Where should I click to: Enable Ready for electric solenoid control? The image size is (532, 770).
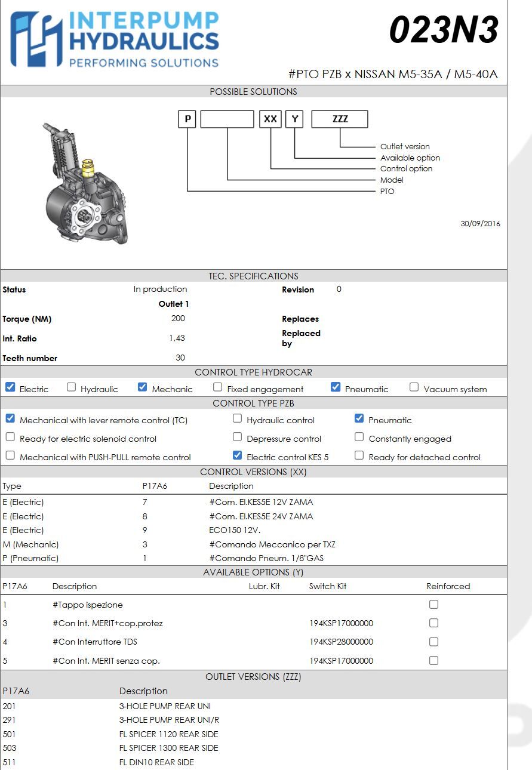10,437
